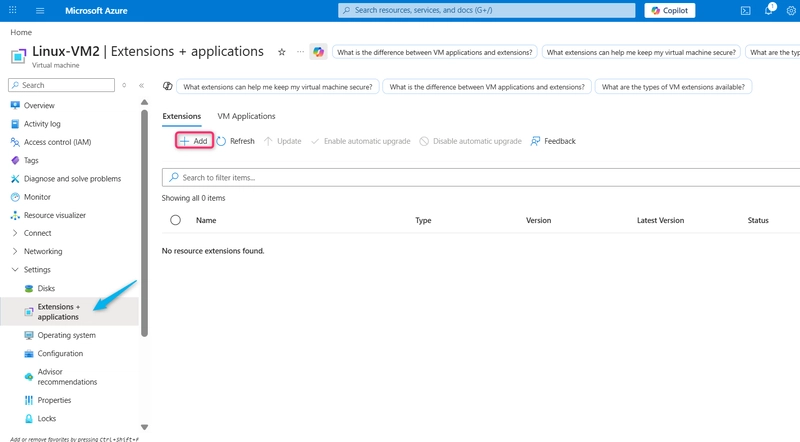The image size is (800, 442).
Task: Click the Linux-VM2 virtual machine icon
Action: (x=18, y=56)
